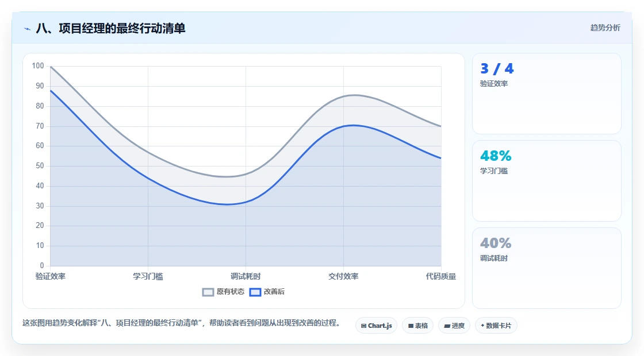Click the 代码质量 x-axis label
Screen dimensions: 644x356
(441, 276)
